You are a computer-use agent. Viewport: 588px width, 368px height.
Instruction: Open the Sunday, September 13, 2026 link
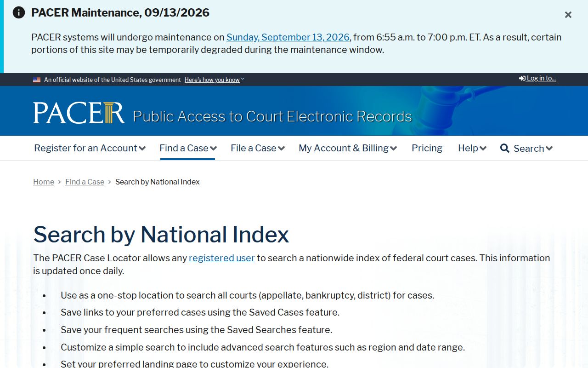288,37
